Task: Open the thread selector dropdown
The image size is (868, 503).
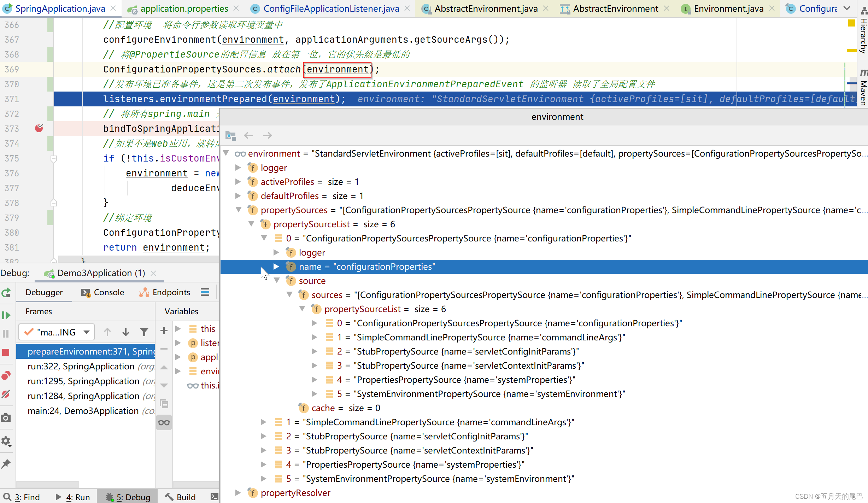Action: [57, 332]
